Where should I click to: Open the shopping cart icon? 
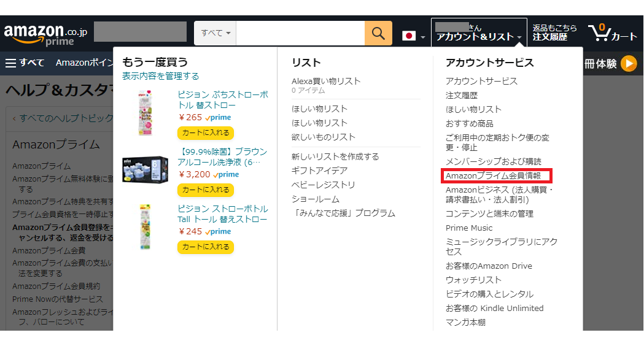pos(612,33)
